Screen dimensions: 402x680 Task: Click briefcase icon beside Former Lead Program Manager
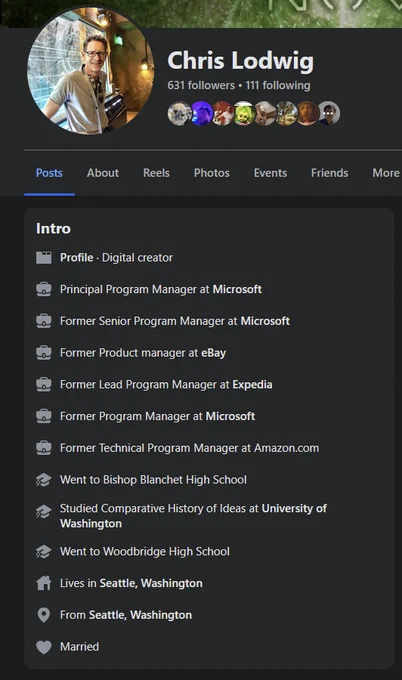44,384
